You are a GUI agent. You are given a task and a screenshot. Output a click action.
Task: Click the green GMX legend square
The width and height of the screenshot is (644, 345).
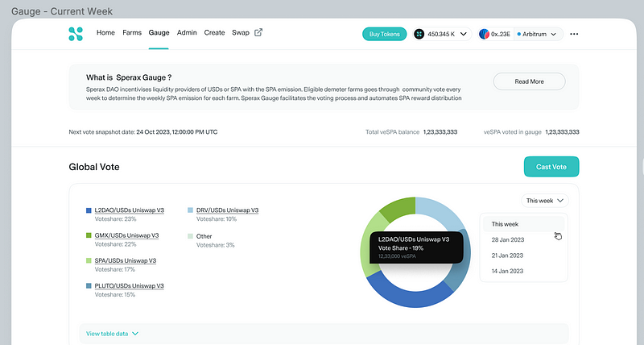(89, 235)
